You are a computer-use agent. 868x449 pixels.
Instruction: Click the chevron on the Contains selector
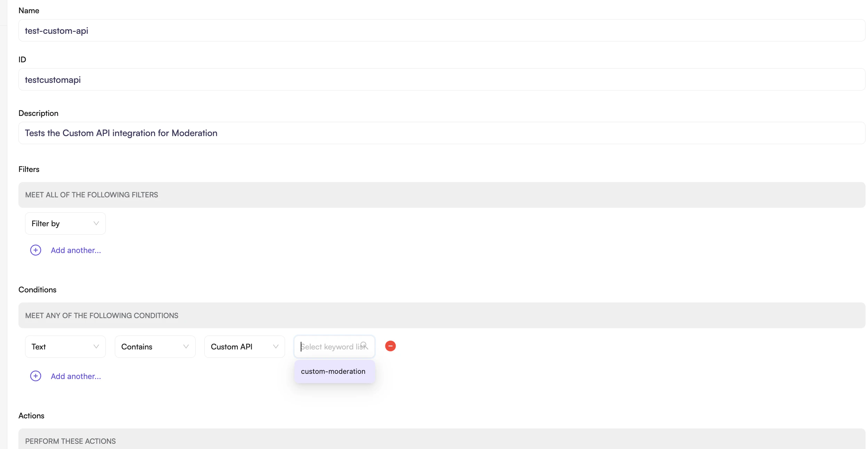click(185, 346)
